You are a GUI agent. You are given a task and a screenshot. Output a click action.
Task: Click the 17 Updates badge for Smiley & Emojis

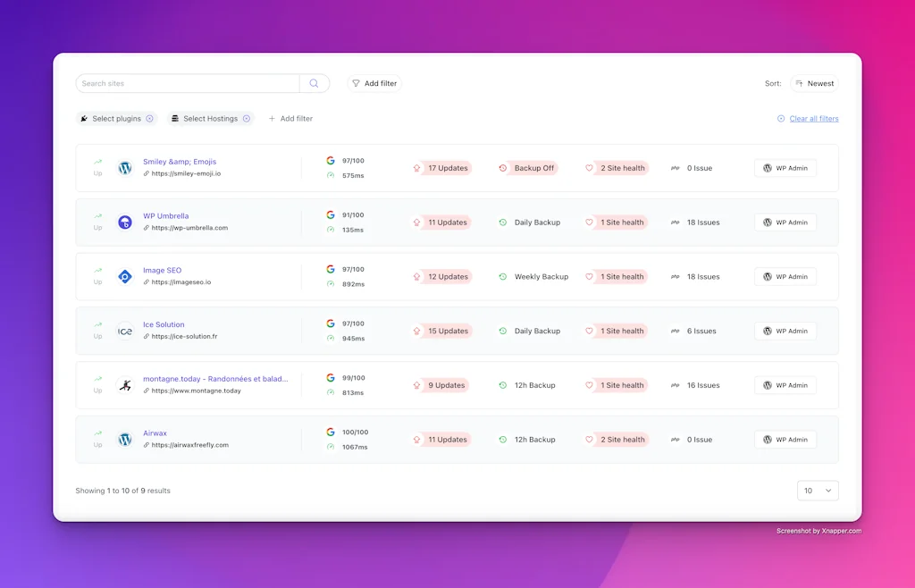441,168
